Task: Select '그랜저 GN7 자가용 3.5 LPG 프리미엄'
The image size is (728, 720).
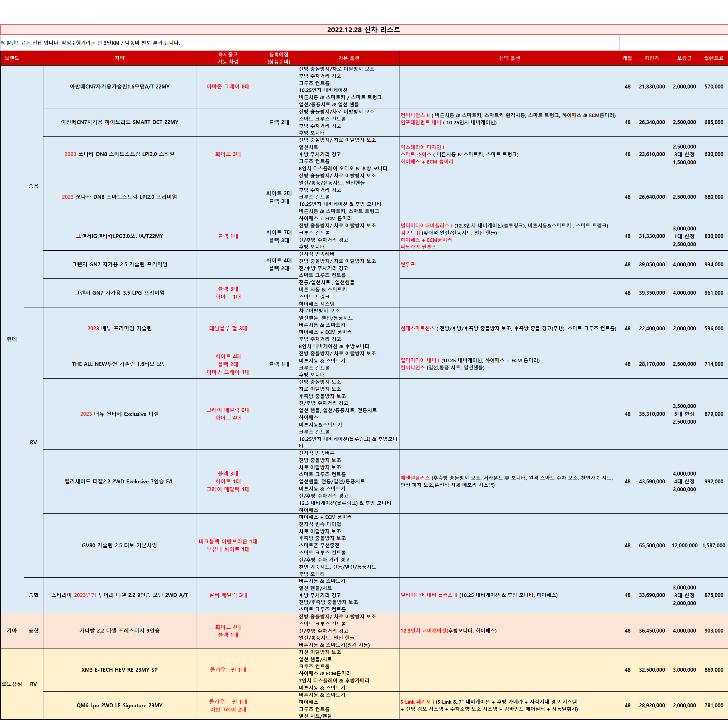Action: (x=119, y=293)
